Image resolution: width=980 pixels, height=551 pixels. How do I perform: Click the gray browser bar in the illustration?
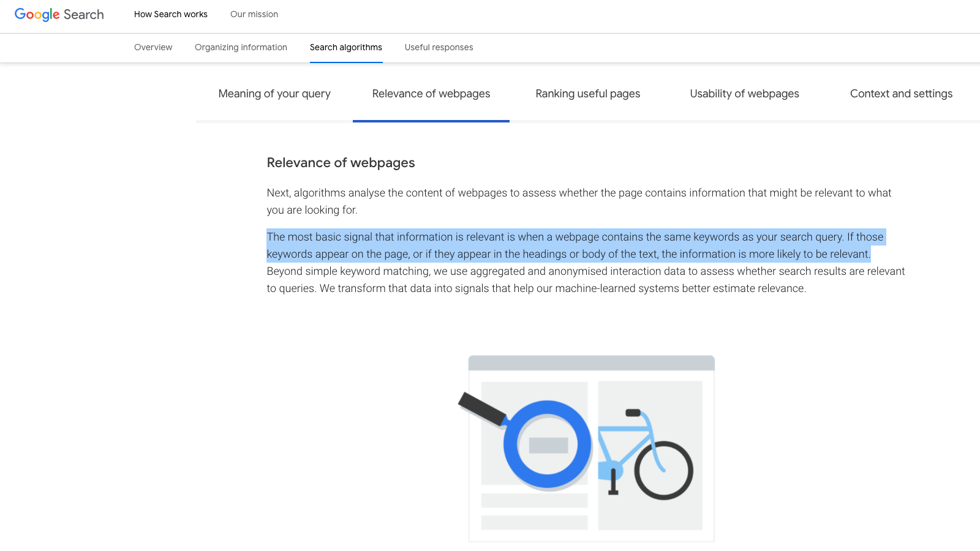point(592,362)
